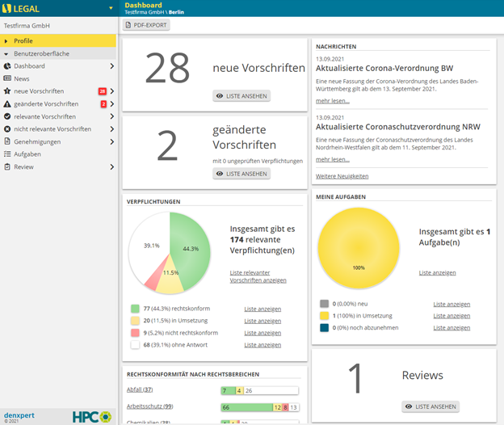The height and width of the screenshot is (425, 504).
Task: Click the green pie slice showing 44.3%
Action: point(187,246)
